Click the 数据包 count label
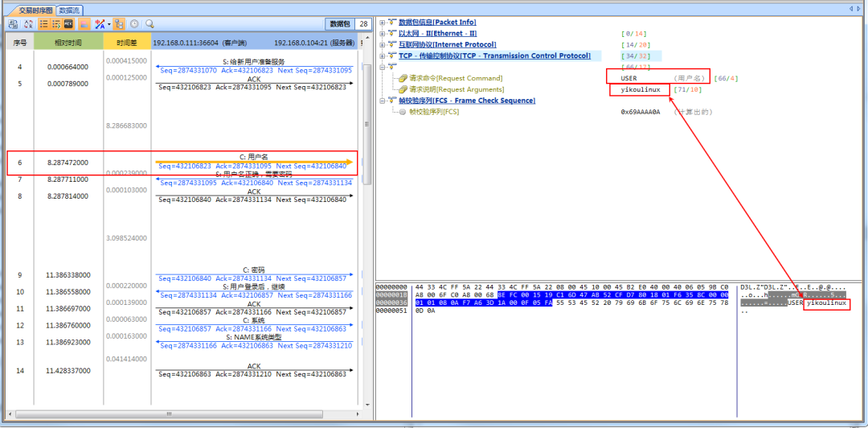Image resolution: width=868 pixels, height=428 pixels. [340, 24]
